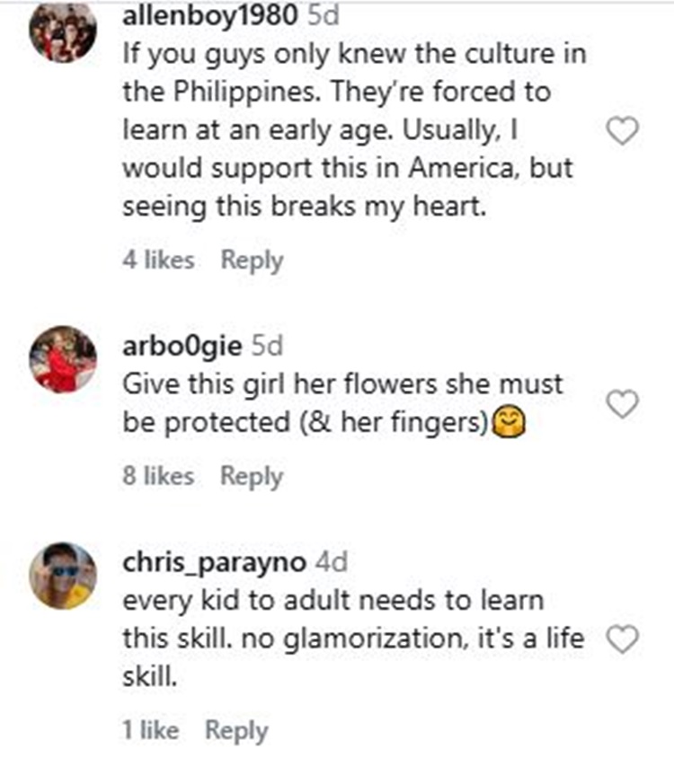
Task: Open the allenboy1980 username link
Action: tap(210, 15)
